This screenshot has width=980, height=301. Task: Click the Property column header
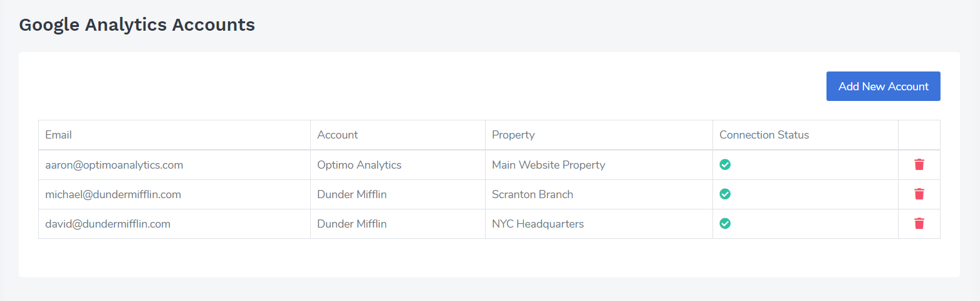point(513,135)
